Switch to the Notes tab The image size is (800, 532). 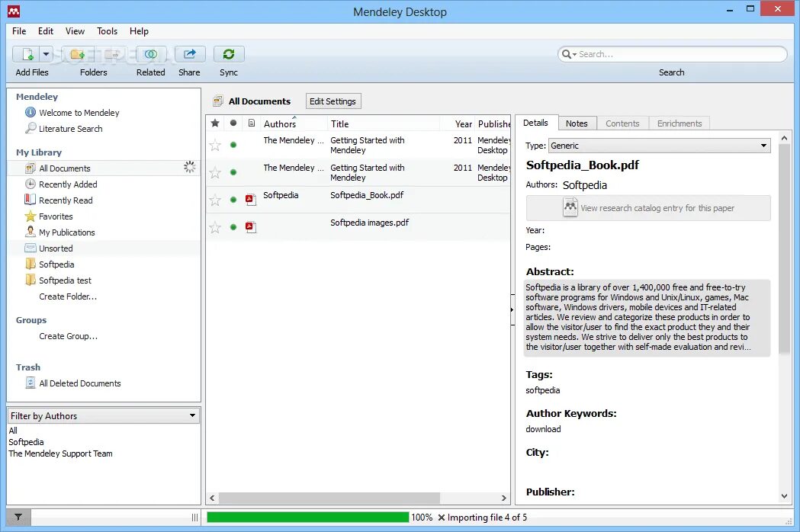point(577,123)
